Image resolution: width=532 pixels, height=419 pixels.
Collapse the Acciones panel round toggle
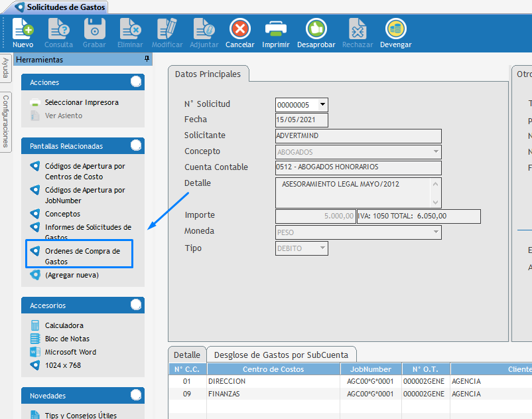point(136,82)
